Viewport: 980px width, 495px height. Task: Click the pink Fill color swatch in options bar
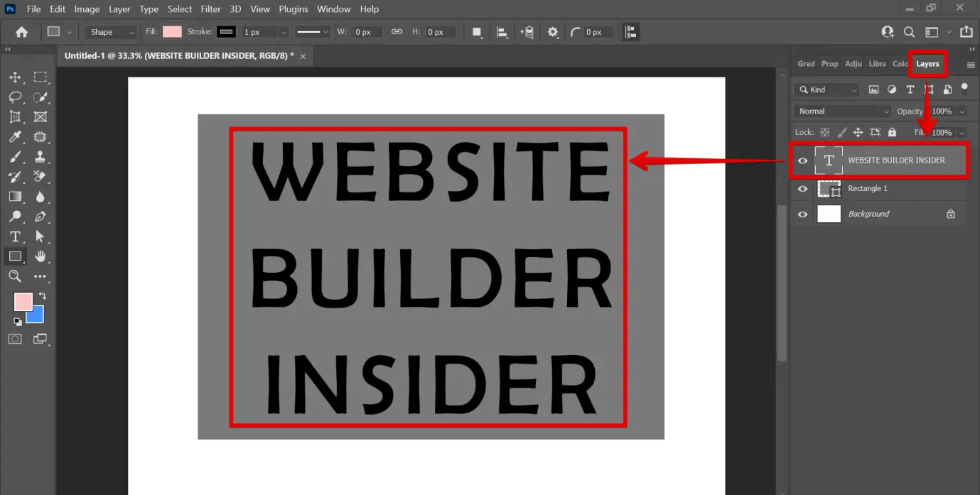pos(171,31)
